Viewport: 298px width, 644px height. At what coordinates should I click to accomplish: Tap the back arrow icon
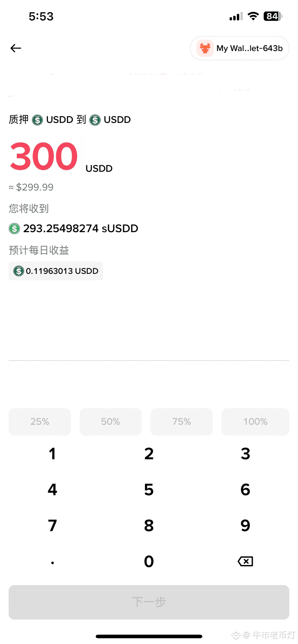16,48
